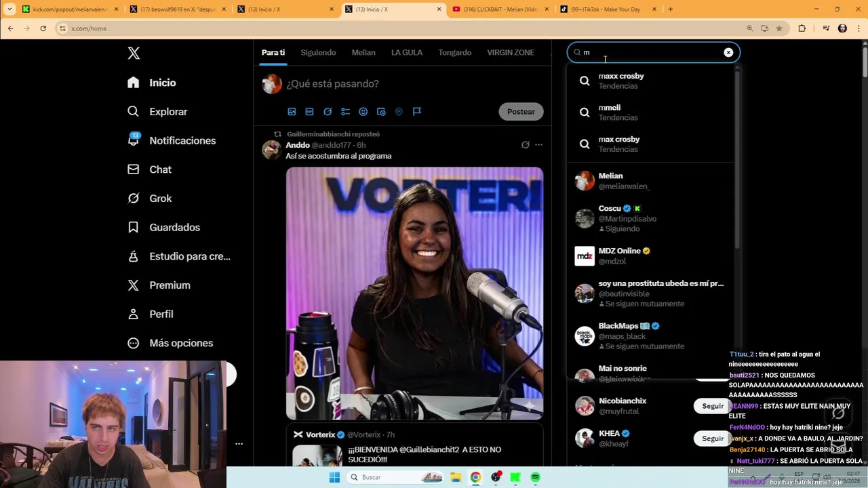Click Grok icon on Anddo's post

point(525,145)
